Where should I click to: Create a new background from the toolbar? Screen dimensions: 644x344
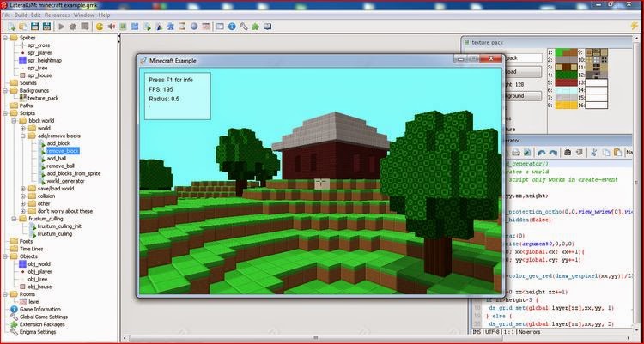[x=123, y=27]
